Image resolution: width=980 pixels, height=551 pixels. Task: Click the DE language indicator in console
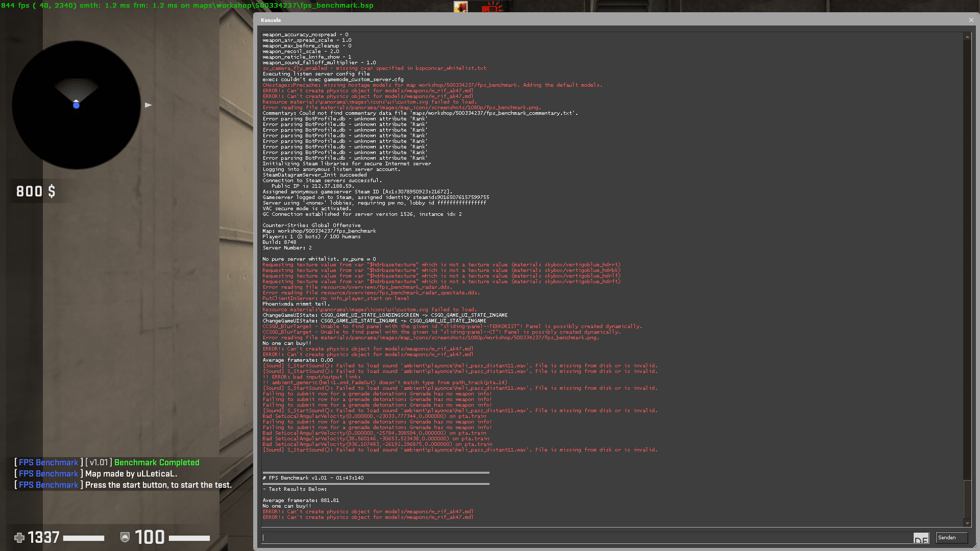921,538
